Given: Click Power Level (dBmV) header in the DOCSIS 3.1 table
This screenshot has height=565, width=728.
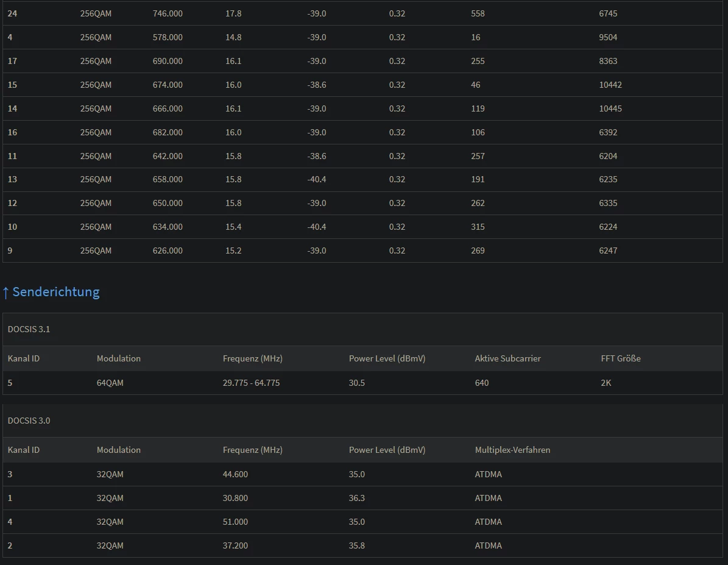Looking at the screenshot, I should click(x=387, y=358).
